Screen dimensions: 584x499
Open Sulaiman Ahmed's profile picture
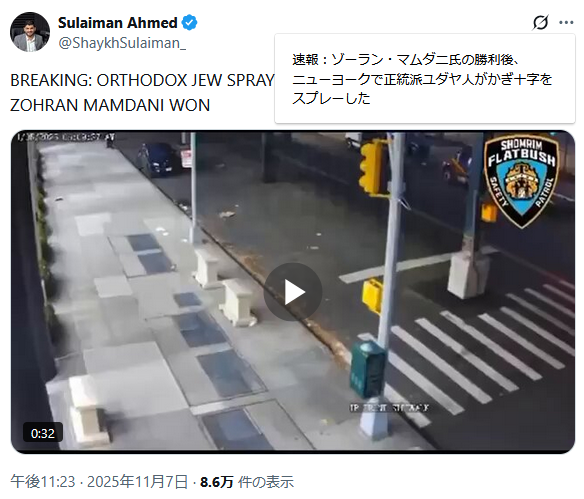click(x=30, y=32)
